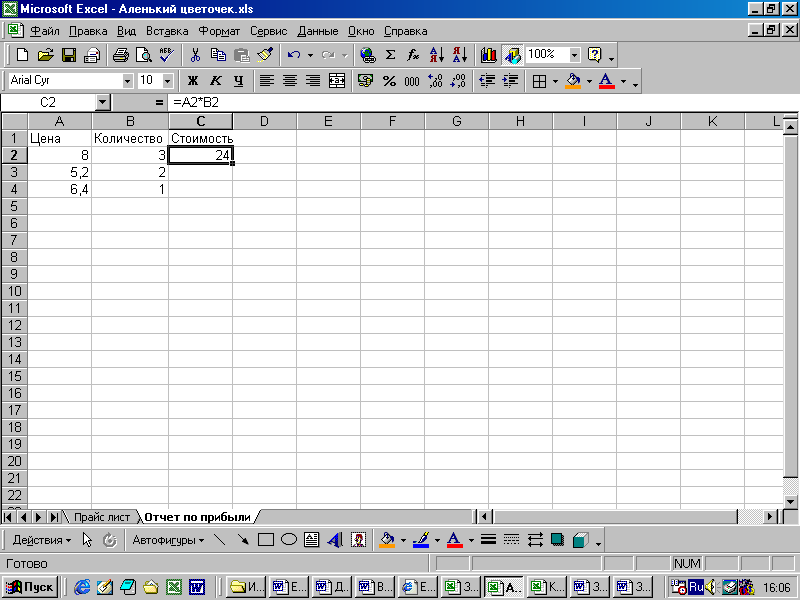Switch to the Прайс лист sheet tab

point(102,517)
